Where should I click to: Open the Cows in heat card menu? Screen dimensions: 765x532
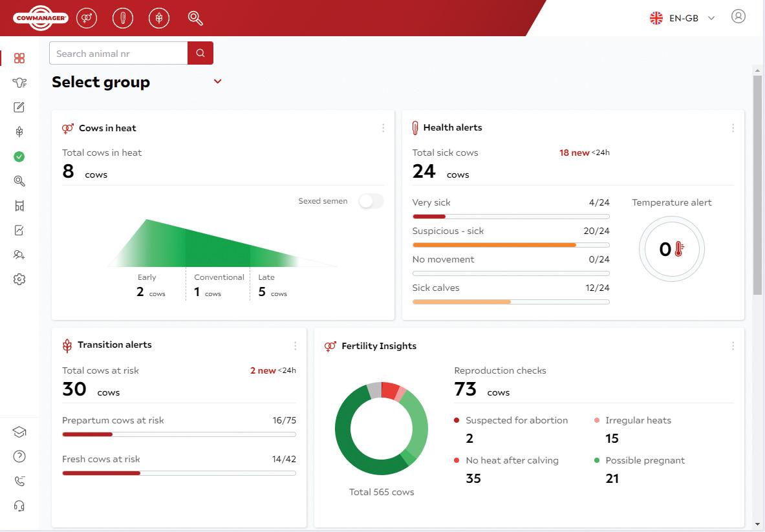(x=383, y=128)
